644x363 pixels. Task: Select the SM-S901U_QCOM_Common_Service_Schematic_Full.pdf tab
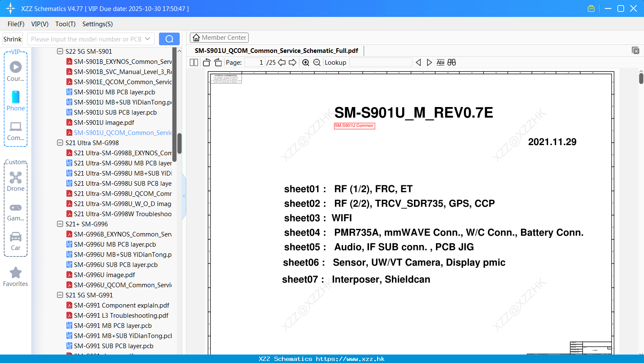(277, 51)
